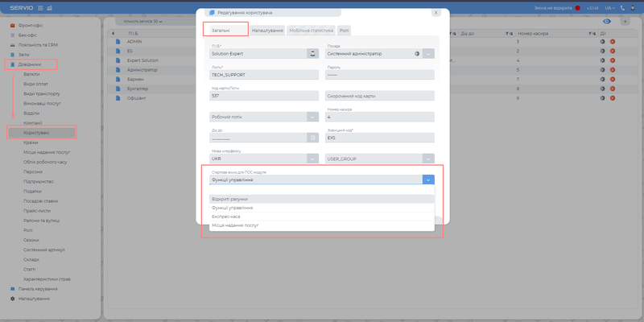
Task: Open the user profile icon in header
Action: (x=634, y=8)
